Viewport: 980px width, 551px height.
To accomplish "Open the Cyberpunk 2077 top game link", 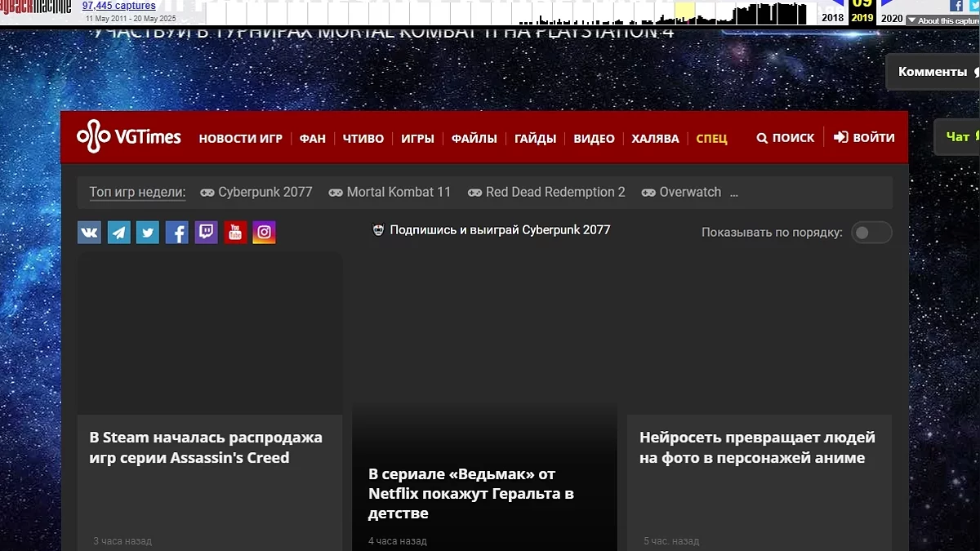I will click(x=256, y=193).
